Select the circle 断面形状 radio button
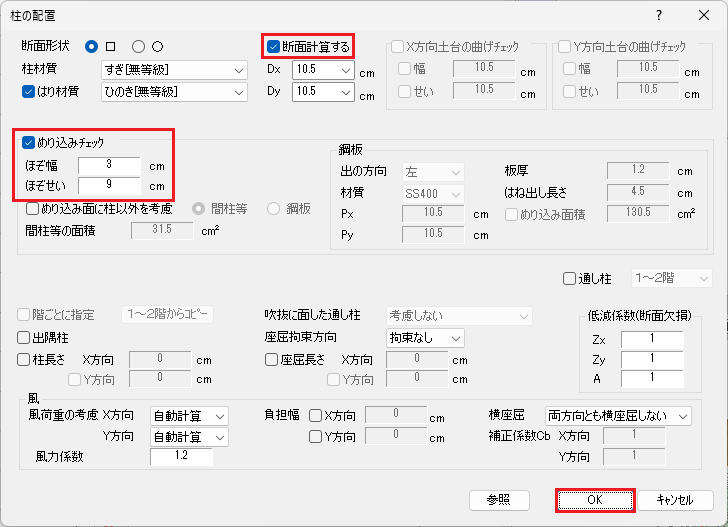The height and width of the screenshot is (527, 728). [x=139, y=47]
